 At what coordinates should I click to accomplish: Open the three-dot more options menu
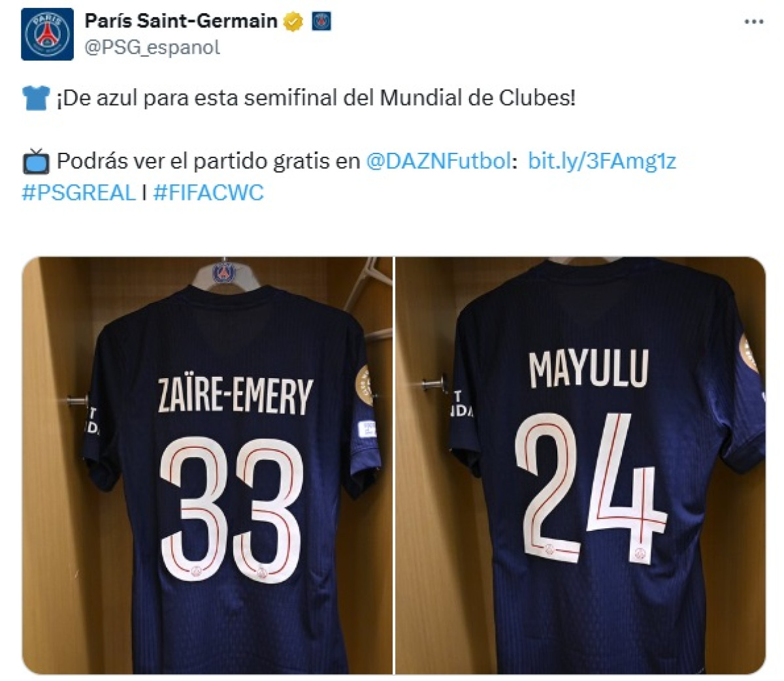pos(754,22)
